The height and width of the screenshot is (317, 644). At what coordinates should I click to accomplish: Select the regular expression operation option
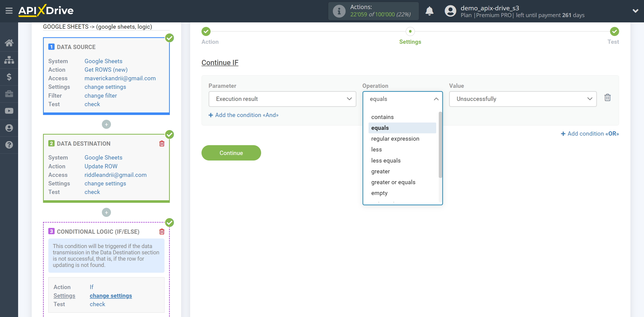[x=395, y=138]
